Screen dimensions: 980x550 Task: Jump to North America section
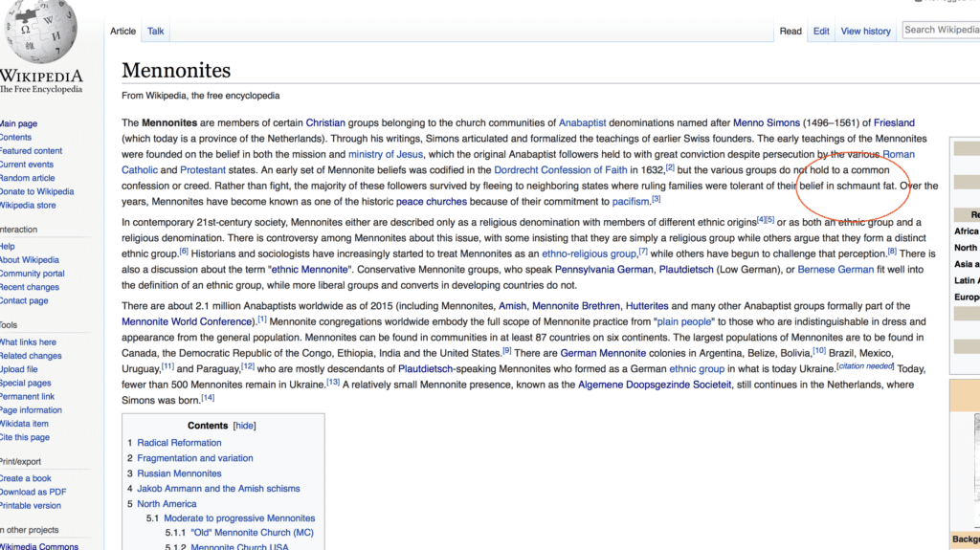pos(167,504)
